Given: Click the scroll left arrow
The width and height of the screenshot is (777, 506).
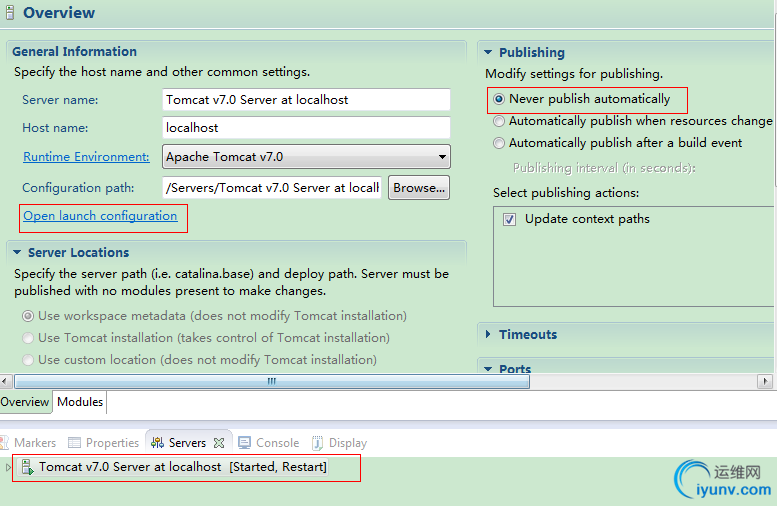Looking at the screenshot, I should (4, 381).
